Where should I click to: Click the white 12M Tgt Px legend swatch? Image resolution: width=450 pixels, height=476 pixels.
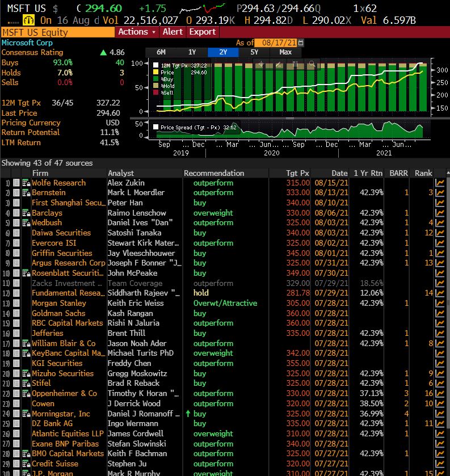pos(155,65)
